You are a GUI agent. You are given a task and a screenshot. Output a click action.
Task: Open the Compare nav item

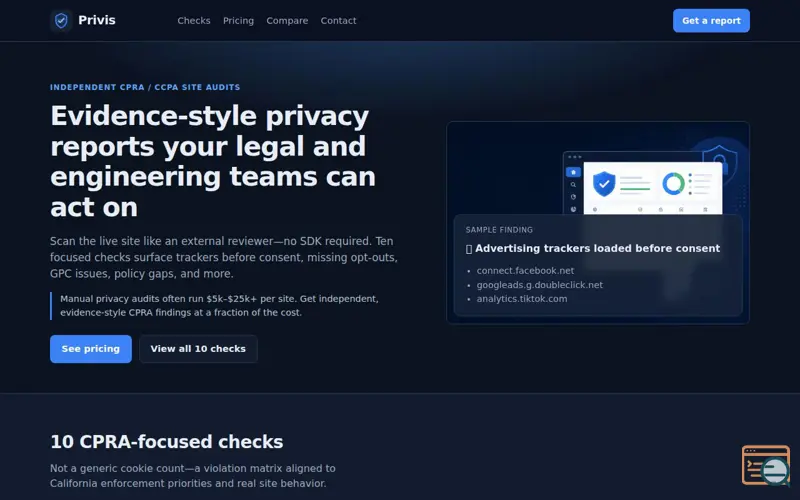287,21
